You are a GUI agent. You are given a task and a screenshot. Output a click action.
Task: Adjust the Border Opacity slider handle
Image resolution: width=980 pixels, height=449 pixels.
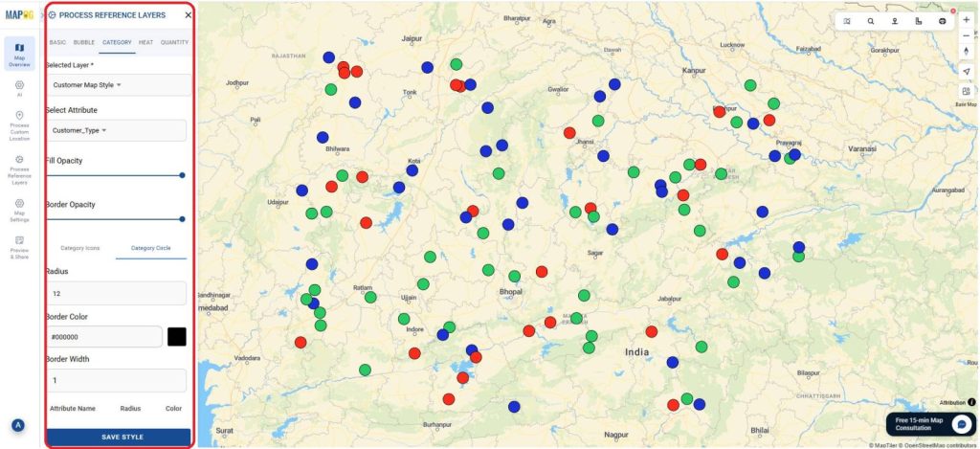pos(182,219)
